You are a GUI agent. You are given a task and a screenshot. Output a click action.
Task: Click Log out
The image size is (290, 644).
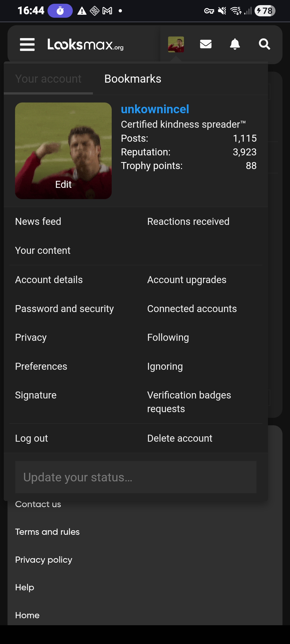31,438
